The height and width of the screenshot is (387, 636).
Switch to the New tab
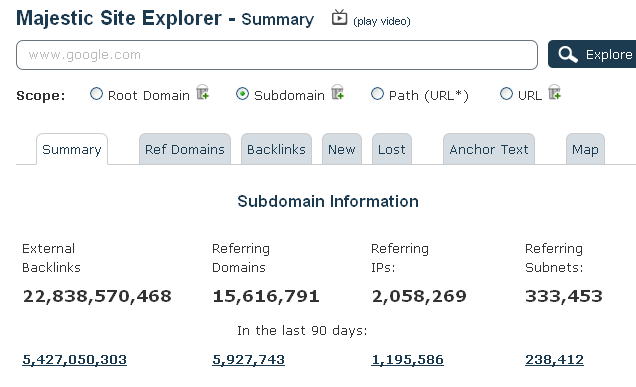coord(342,149)
